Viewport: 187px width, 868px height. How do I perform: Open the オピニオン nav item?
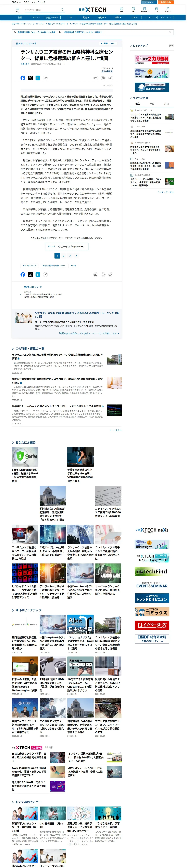[165, 18]
